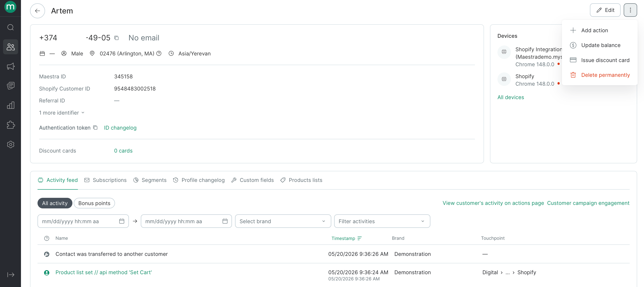Open the three-dot more options menu
Screen dimensions: 644x287
point(630,10)
